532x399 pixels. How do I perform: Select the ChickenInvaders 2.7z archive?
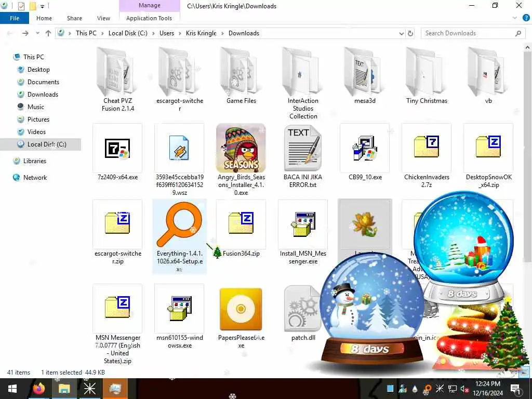pyautogui.click(x=427, y=156)
